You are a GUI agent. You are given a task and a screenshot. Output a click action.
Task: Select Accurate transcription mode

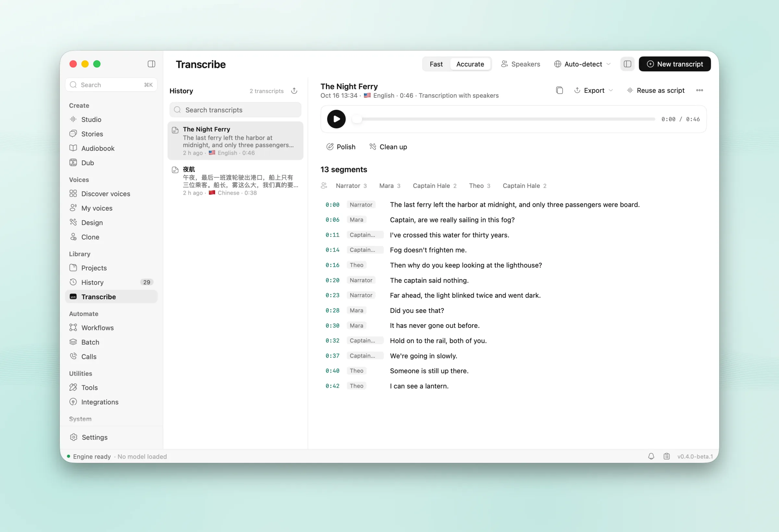[x=470, y=64]
